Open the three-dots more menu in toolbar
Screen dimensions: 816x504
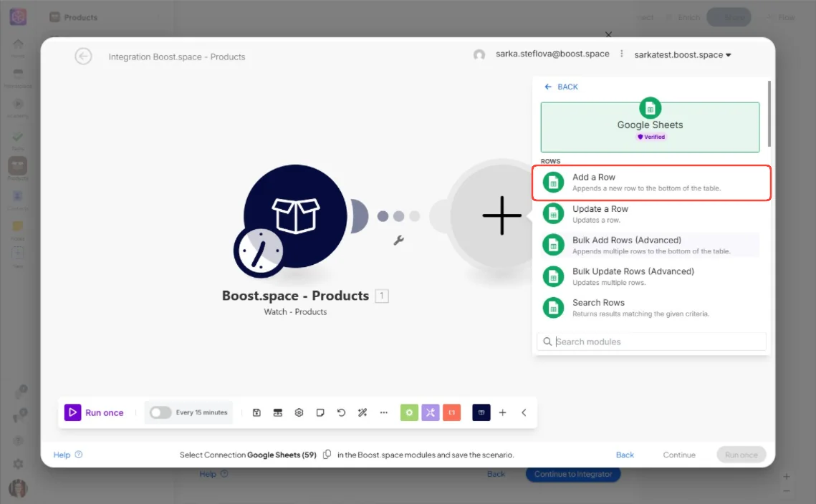(383, 412)
